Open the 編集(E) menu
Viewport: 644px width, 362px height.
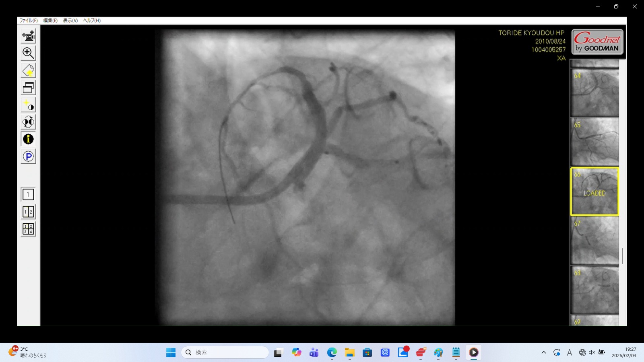(50, 21)
